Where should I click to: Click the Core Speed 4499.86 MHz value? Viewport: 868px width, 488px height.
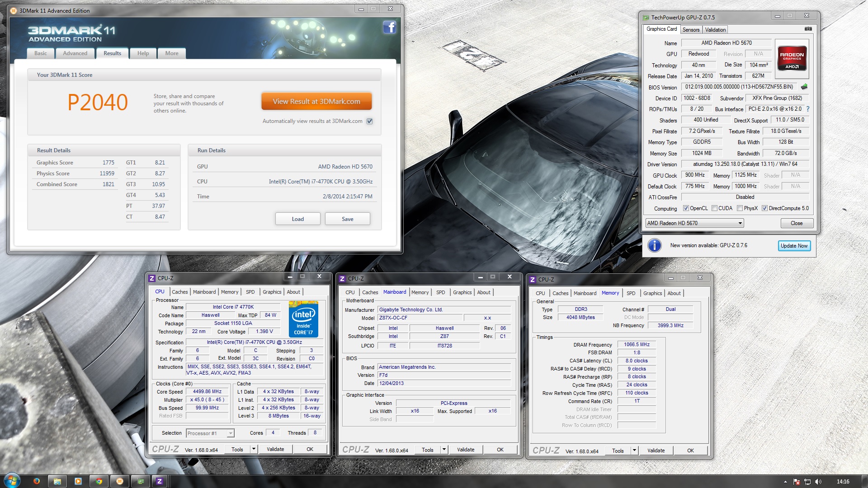point(207,392)
